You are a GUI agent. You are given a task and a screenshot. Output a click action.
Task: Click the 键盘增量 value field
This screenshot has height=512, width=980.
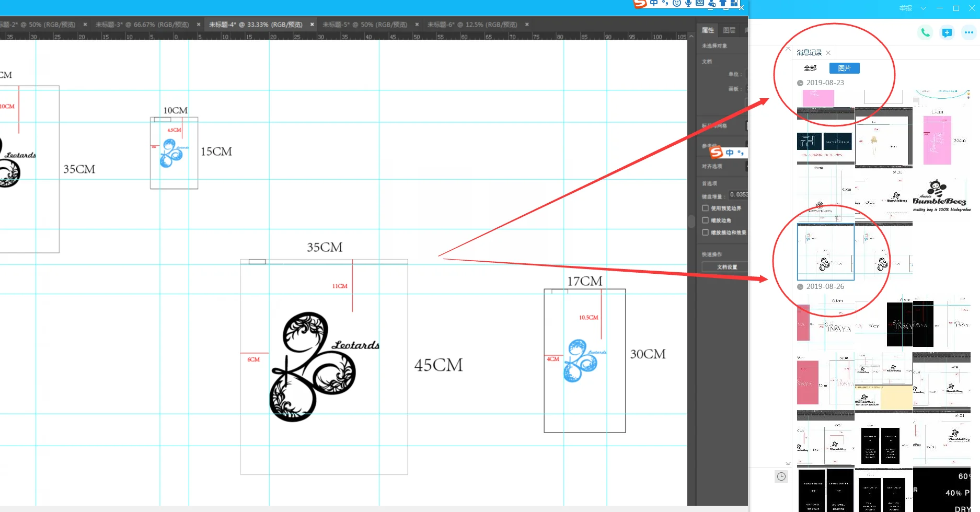tap(738, 195)
